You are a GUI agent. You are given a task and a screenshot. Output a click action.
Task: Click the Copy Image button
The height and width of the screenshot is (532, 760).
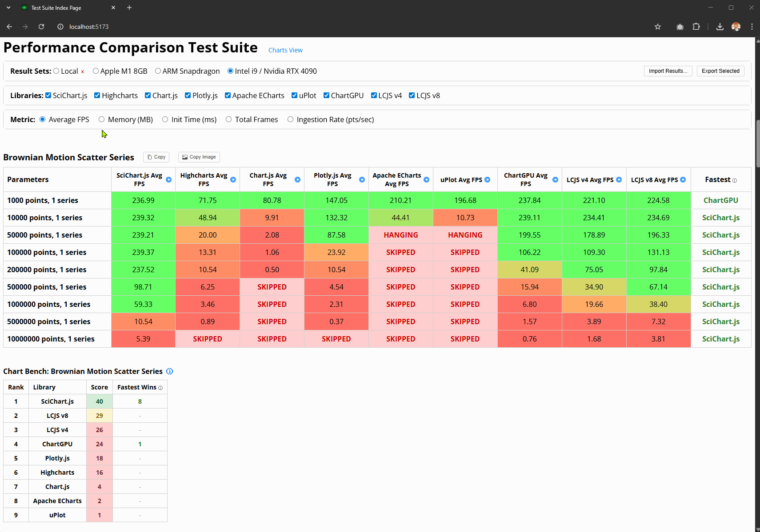(x=199, y=157)
